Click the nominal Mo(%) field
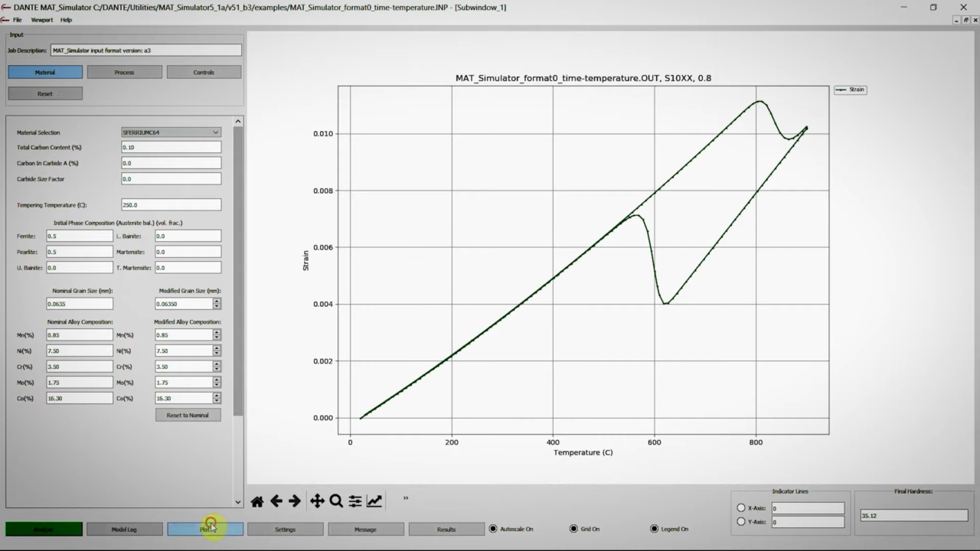 [80, 383]
